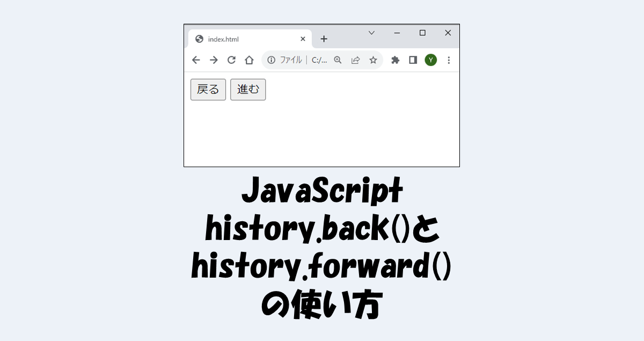The image size is (644, 341).
Task: Open the zoom control in the address bar
Action: point(337,60)
